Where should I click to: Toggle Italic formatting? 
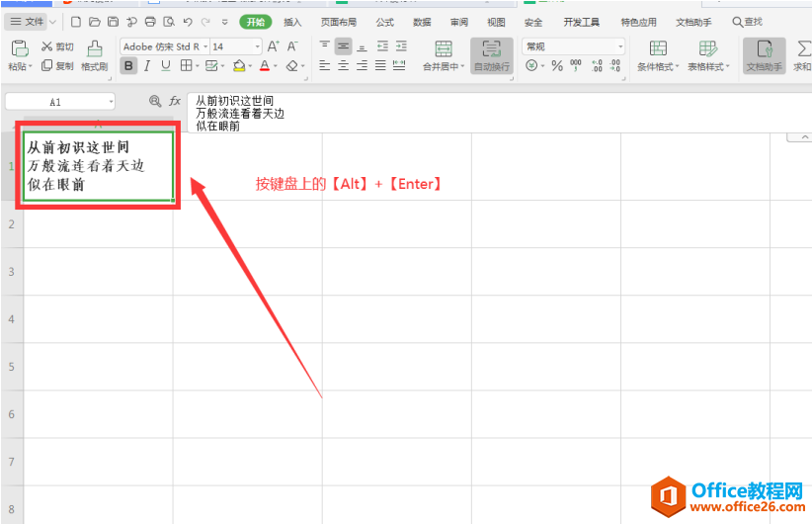tap(147, 66)
